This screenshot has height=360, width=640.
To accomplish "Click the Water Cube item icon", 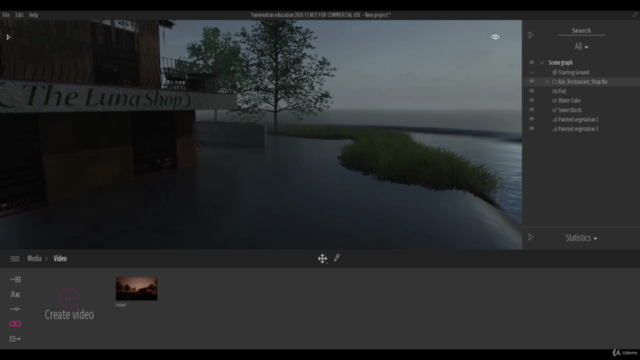I will [555, 100].
